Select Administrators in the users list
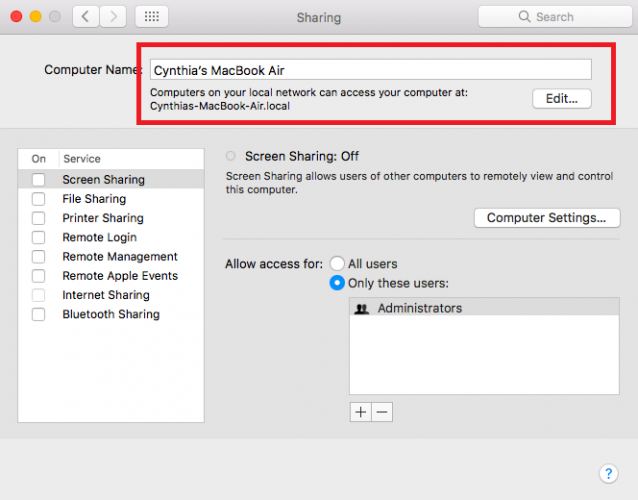This screenshot has height=500, width=638. coord(484,308)
